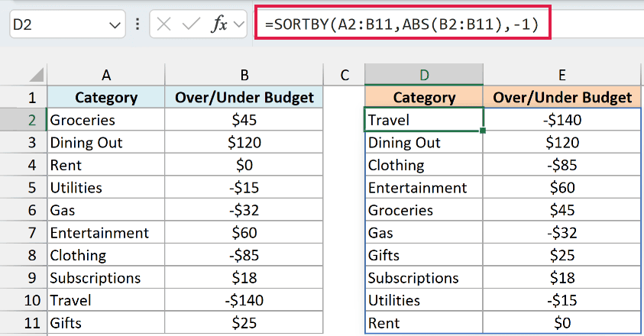
Task: Select the Subscriptions cell in column A
Action: tap(106, 278)
